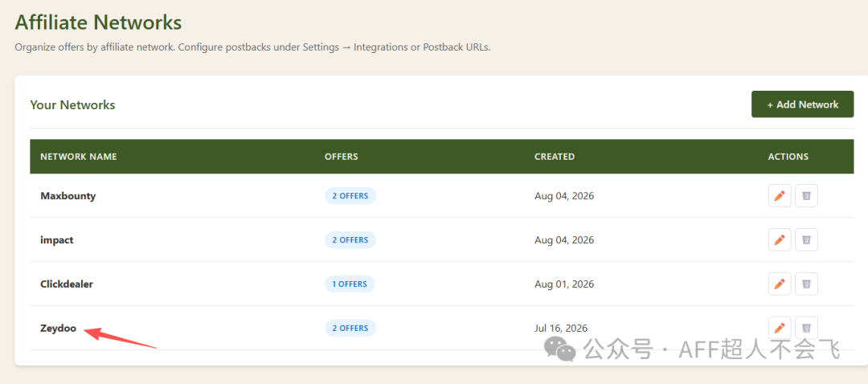Remove the impact network using trash icon
This screenshot has width=868, height=384.
[x=807, y=239]
